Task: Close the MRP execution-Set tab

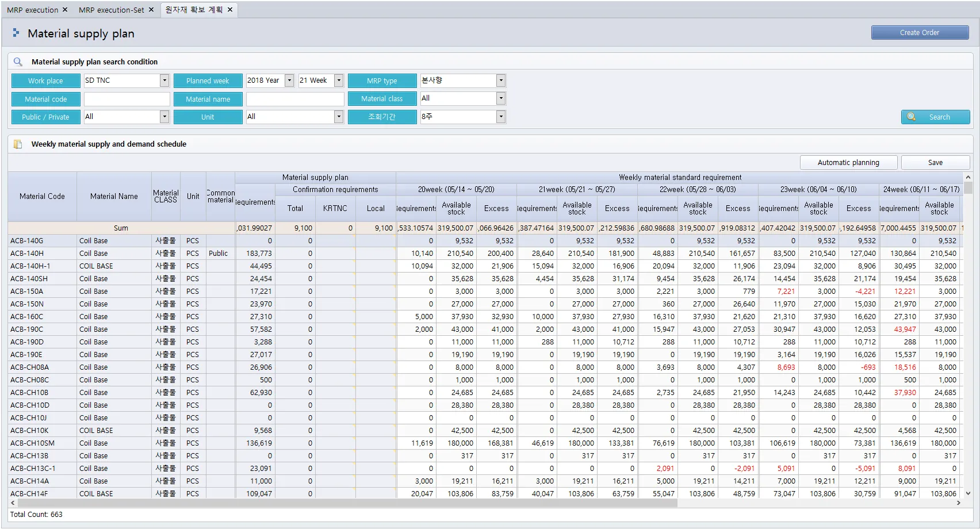Action: coord(151,10)
